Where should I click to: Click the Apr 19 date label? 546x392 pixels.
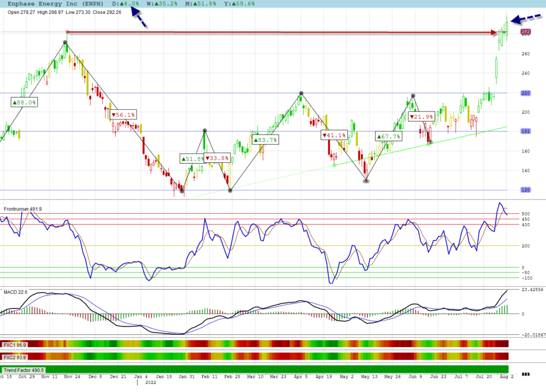pyautogui.click(x=324, y=377)
